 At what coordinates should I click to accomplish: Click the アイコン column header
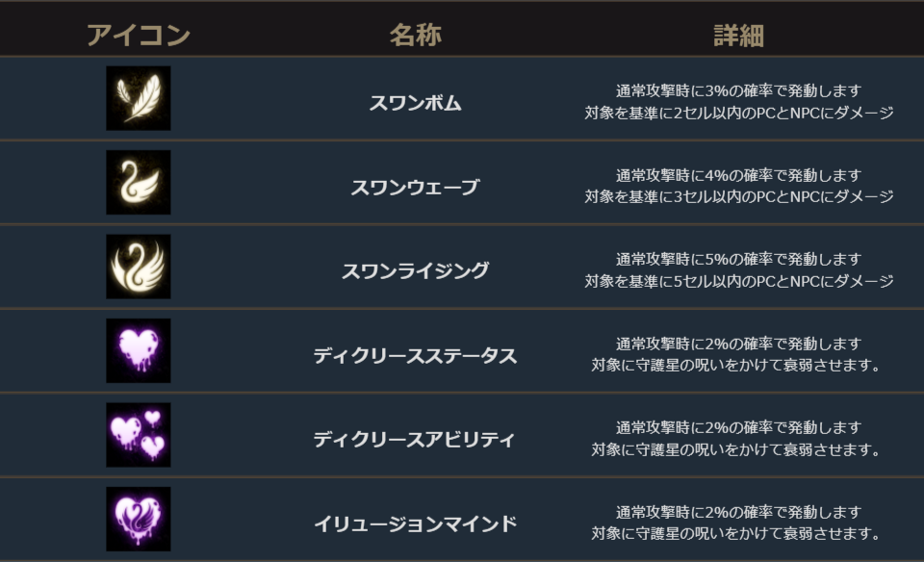tap(139, 36)
